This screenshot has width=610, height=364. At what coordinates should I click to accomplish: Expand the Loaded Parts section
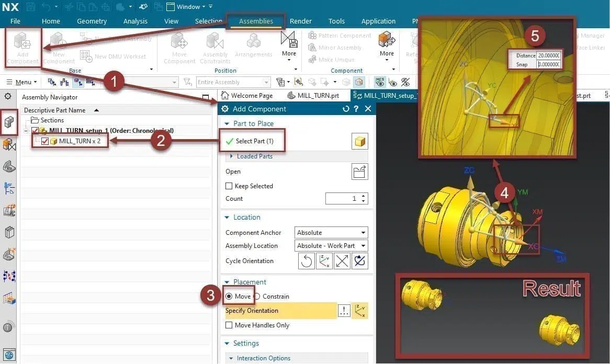pyautogui.click(x=231, y=156)
